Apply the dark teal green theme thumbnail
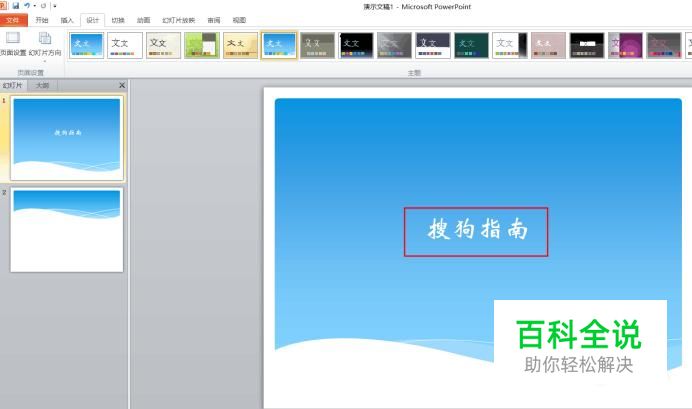692x409 pixels. 471,45
